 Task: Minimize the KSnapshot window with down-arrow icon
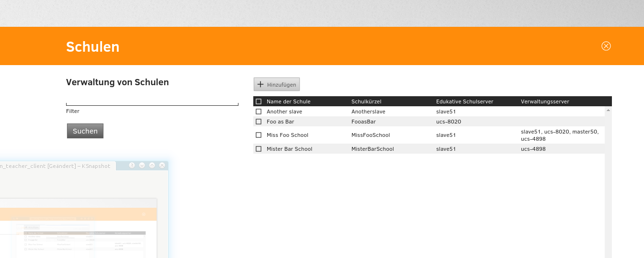[142, 165]
